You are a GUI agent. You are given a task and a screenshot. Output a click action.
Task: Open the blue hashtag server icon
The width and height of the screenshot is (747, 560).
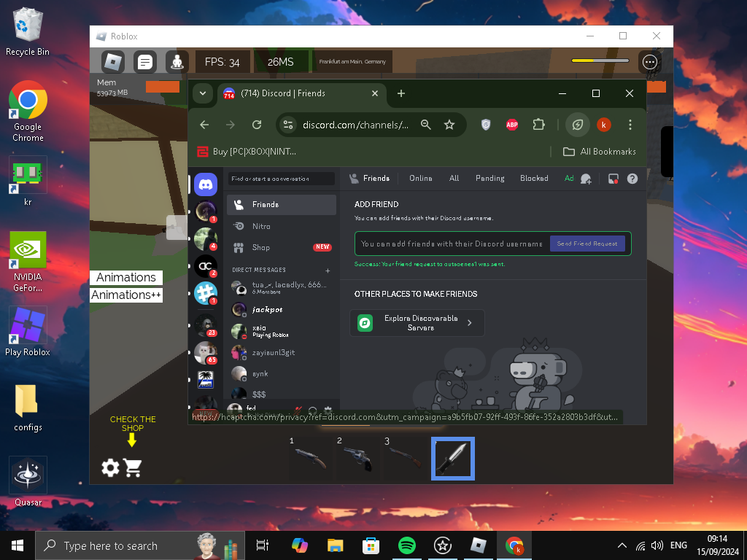pos(206,293)
